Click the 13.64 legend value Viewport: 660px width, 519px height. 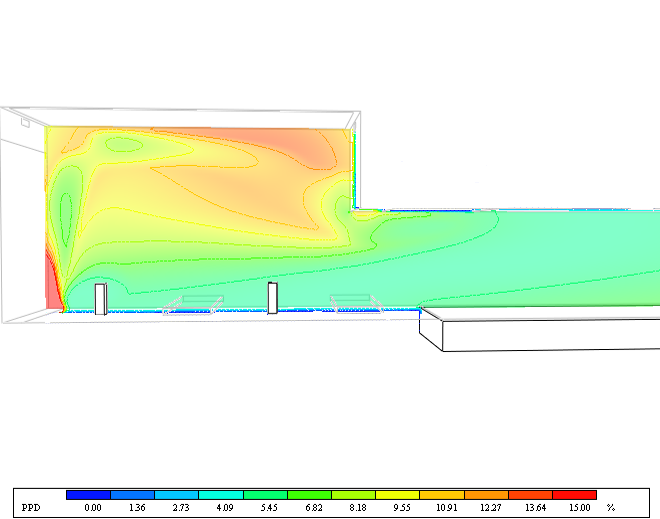click(x=535, y=508)
